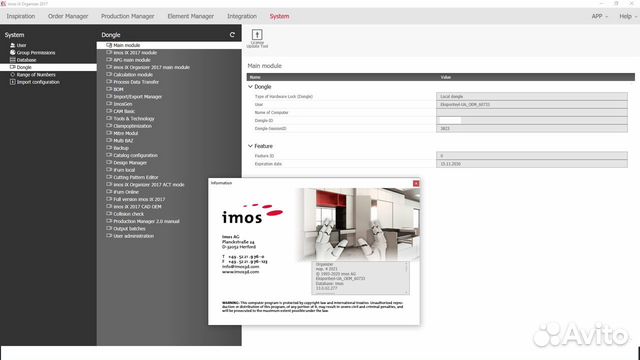The width and height of the screenshot is (640, 360).
Task: Open Range of Numbers item
Action: (36, 75)
